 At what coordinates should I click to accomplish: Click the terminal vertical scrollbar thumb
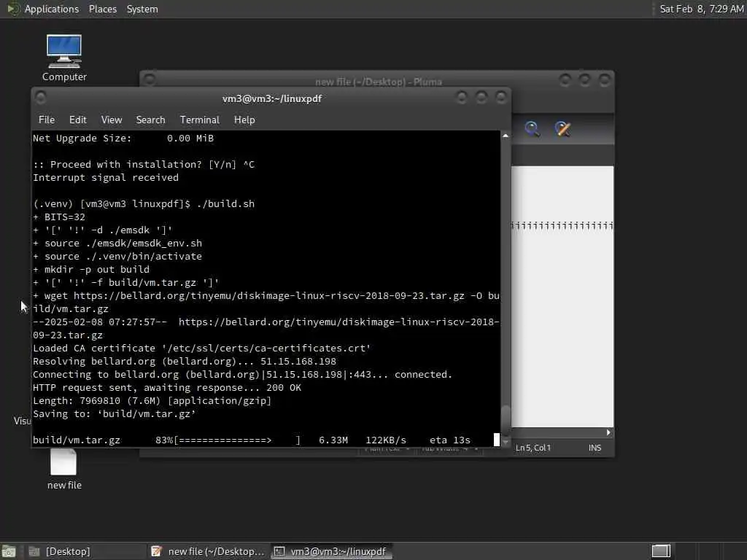pos(506,419)
